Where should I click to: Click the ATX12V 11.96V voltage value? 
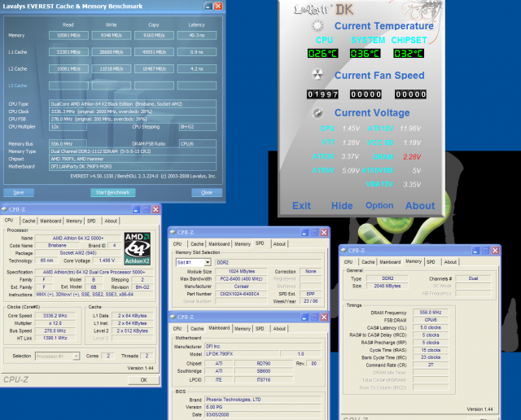click(410, 129)
